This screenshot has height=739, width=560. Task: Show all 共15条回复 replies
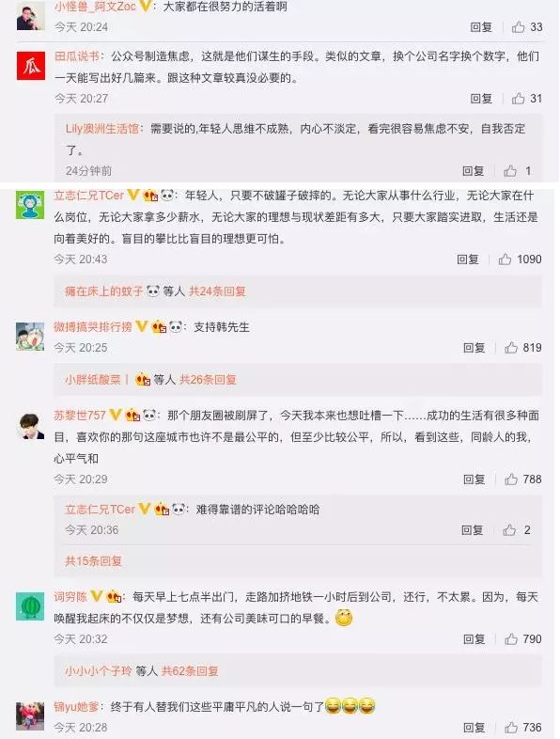point(93,561)
